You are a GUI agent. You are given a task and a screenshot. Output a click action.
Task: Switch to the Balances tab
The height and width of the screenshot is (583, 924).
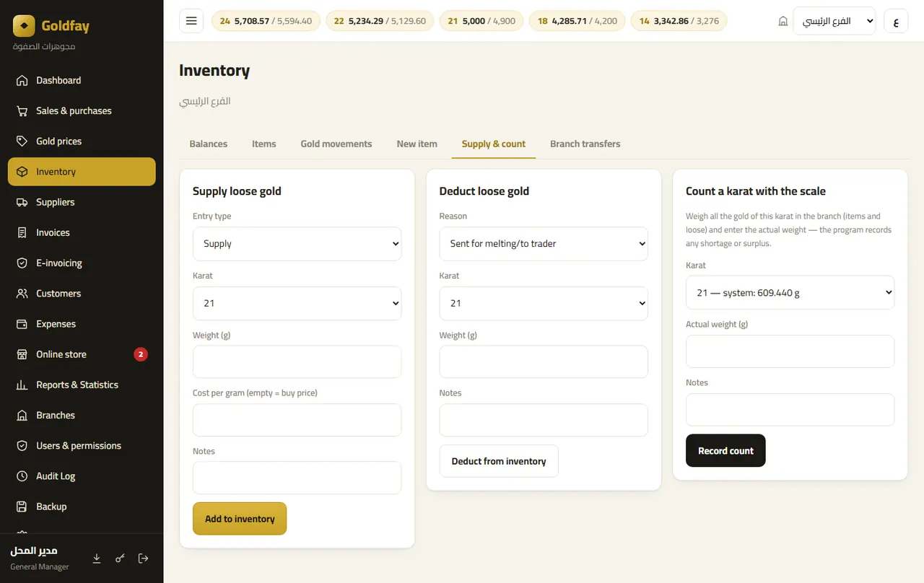pos(209,144)
